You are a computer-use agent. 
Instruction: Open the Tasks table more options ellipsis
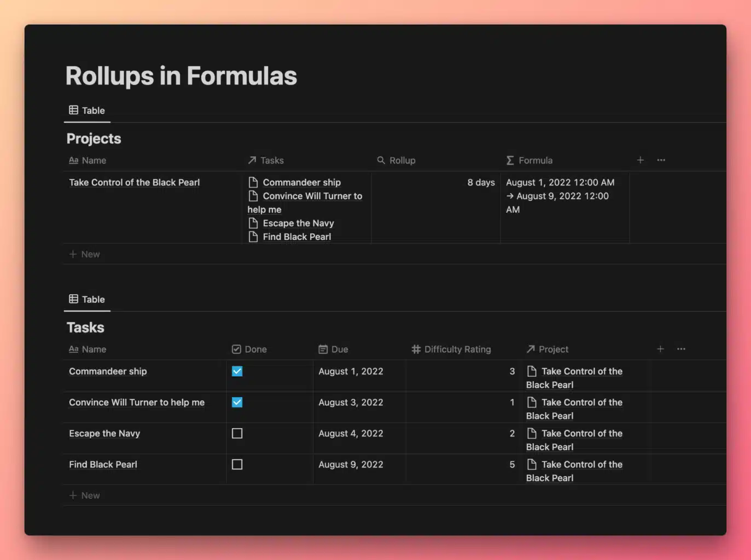coord(681,349)
